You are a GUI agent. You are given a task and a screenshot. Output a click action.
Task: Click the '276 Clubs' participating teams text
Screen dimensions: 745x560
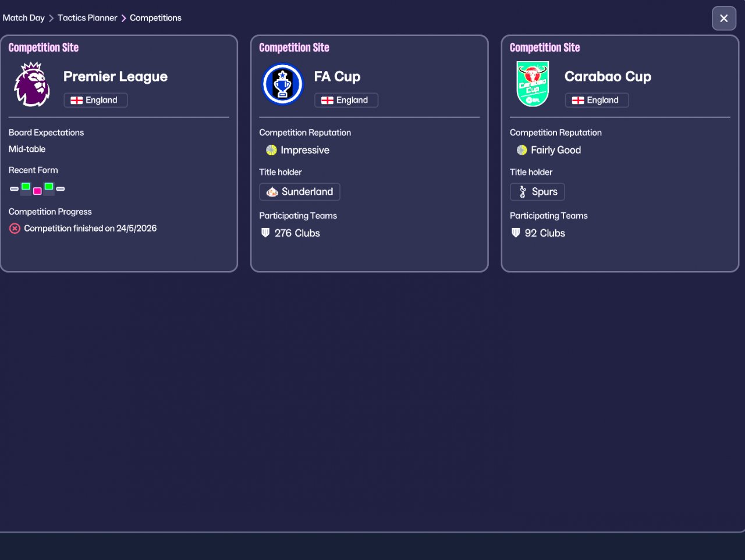(x=297, y=233)
